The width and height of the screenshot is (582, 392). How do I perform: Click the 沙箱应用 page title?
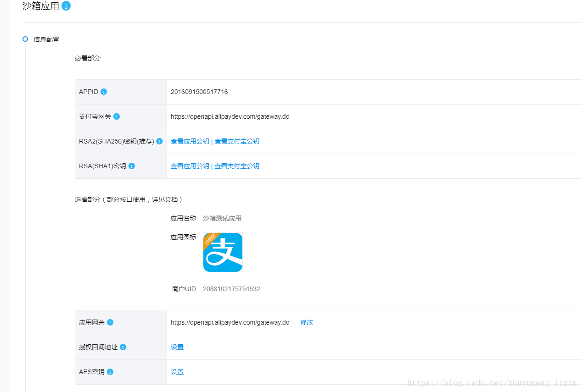(41, 6)
